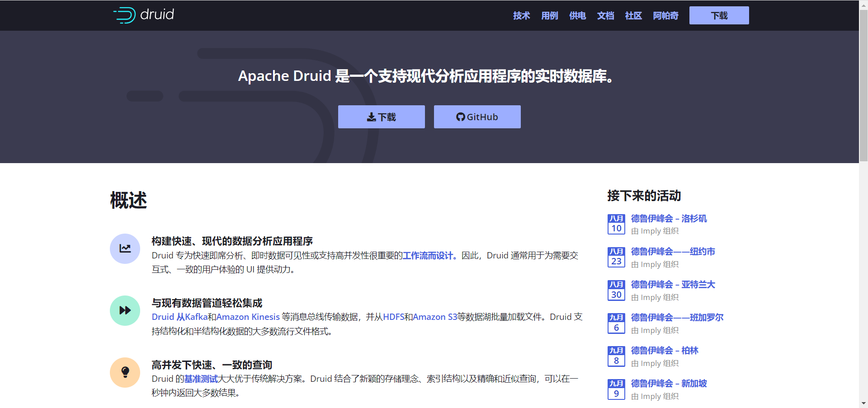Click the 与现有数据管道轻松集成 heading
The width and height of the screenshot is (868, 408).
coord(207,303)
